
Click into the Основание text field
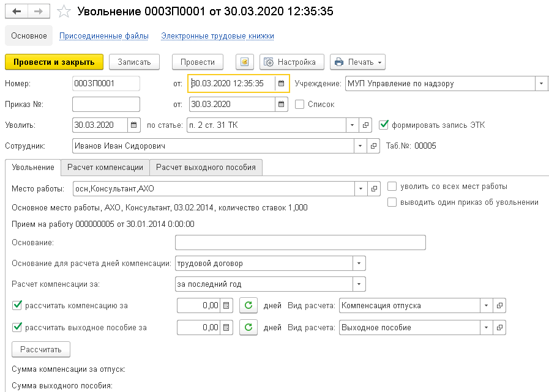click(x=300, y=243)
